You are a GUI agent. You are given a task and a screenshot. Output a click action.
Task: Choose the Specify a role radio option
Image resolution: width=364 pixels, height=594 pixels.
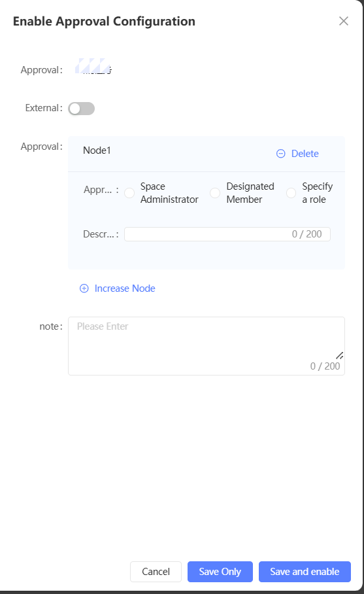point(291,193)
